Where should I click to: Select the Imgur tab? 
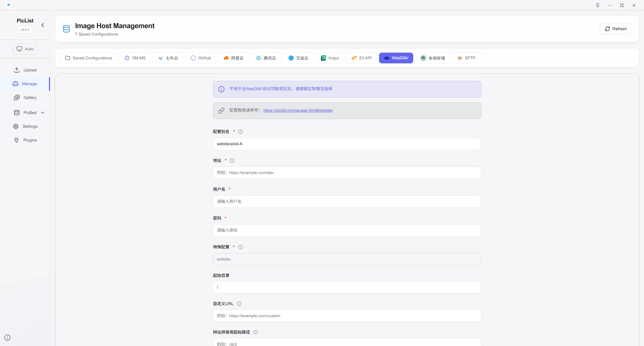coord(330,58)
